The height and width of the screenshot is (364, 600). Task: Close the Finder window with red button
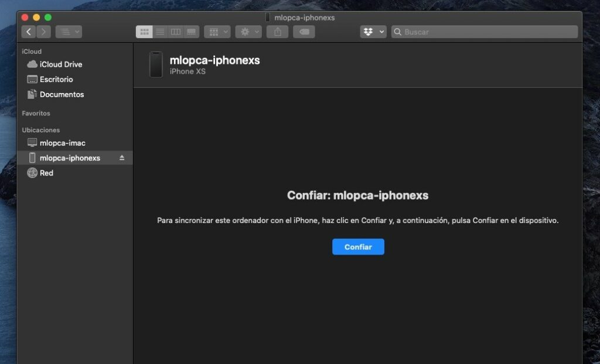point(25,17)
